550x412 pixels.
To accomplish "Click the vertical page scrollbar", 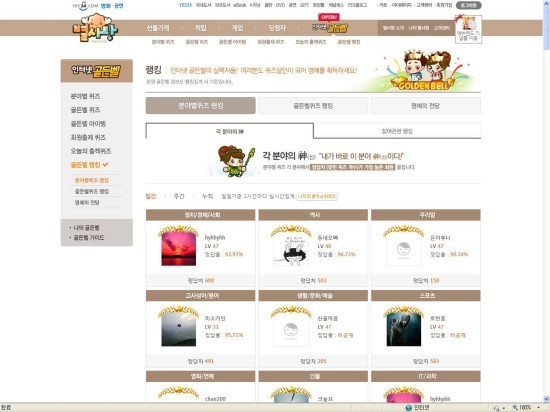I will (x=546, y=201).
